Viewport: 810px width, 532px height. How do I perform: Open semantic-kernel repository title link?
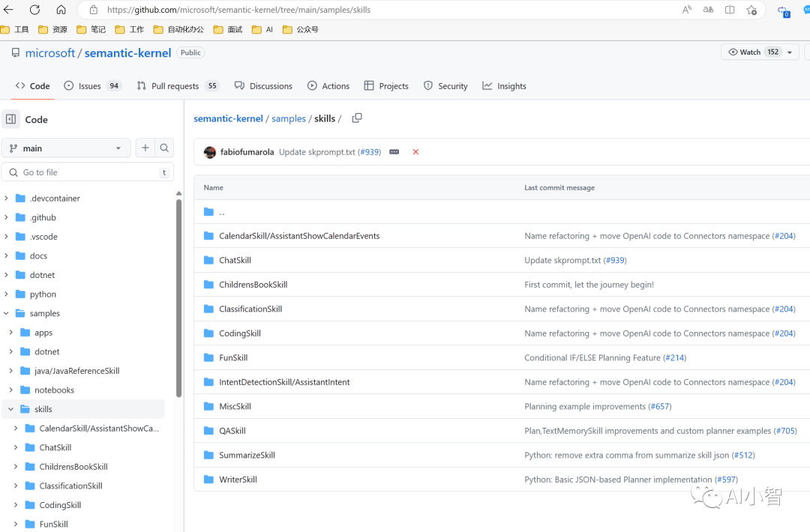127,52
